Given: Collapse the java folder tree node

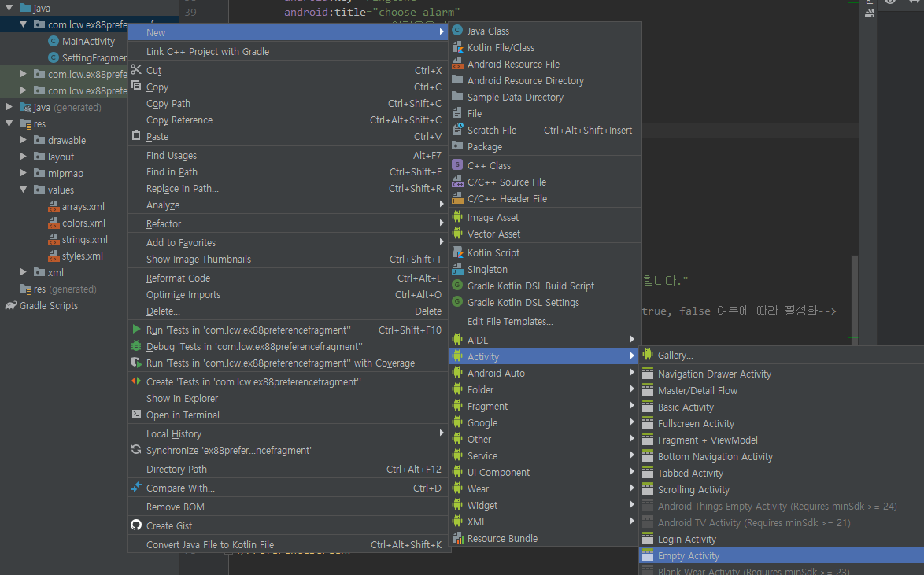Looking at the screenshot, I should 9,8.
